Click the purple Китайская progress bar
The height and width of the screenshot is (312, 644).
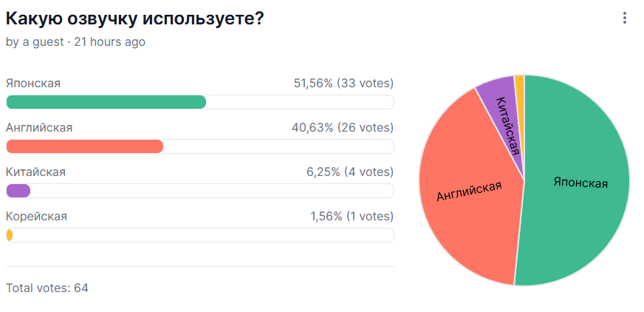18,191
